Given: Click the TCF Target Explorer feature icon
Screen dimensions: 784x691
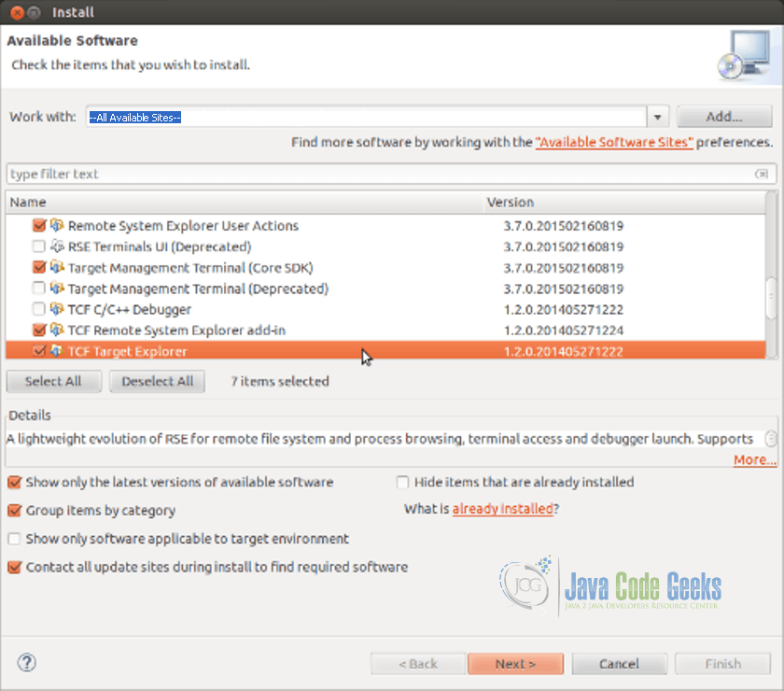Looking at the screenshot, I should tap(57, 351).
